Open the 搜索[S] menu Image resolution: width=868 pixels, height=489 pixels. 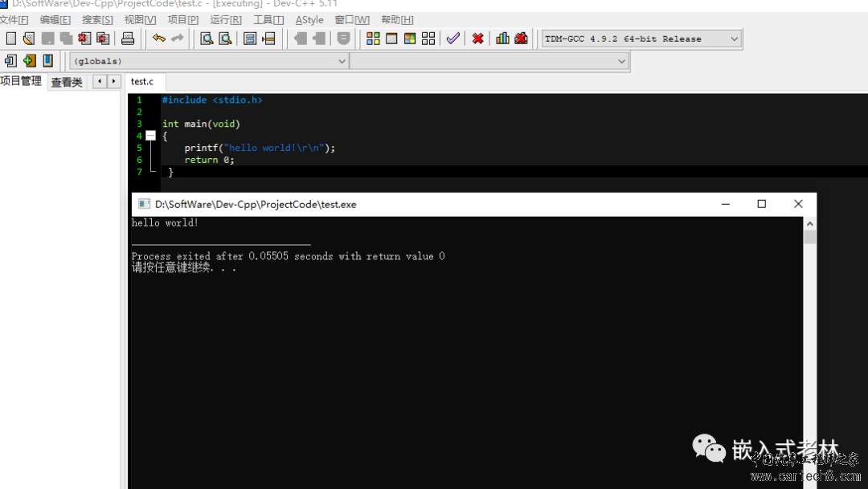[97, 20]
